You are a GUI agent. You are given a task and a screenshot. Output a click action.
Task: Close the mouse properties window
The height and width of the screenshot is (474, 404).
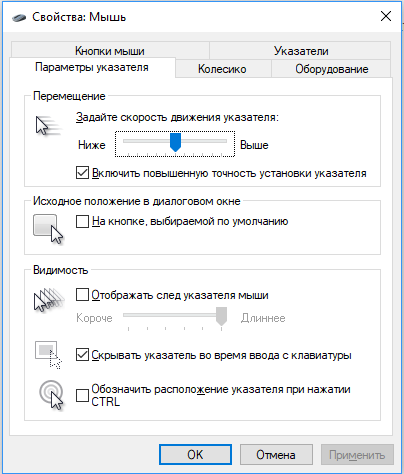(x=386, y=16)
